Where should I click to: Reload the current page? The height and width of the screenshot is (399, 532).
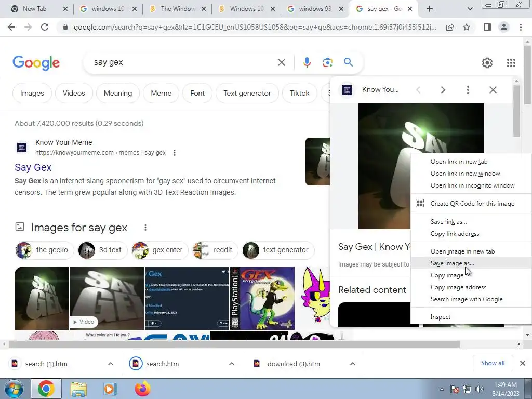[x=45, y=27]
